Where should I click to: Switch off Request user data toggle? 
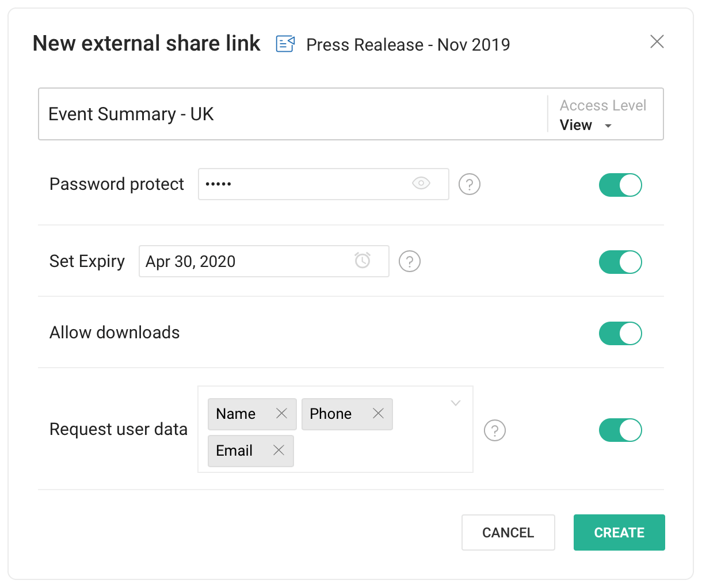[620, 430]
